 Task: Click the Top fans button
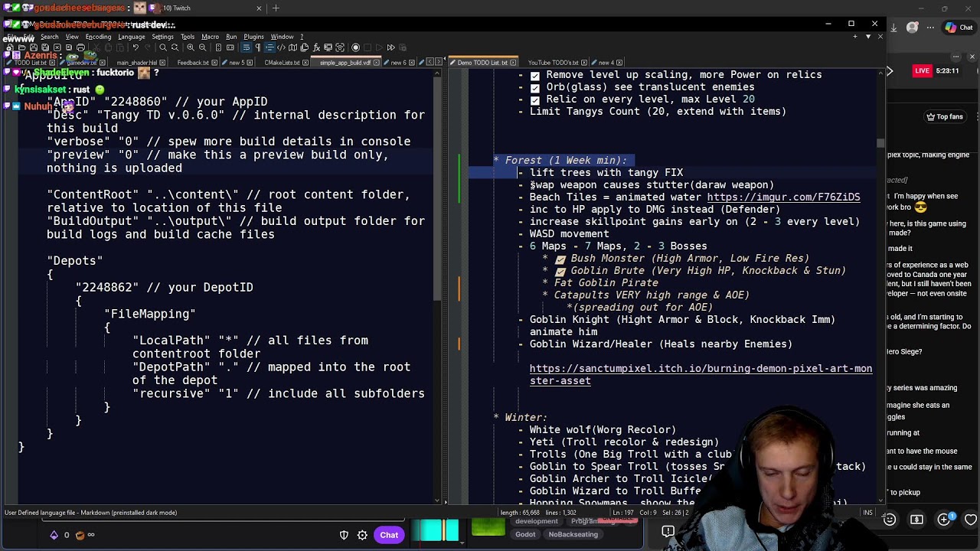point(945,117)
